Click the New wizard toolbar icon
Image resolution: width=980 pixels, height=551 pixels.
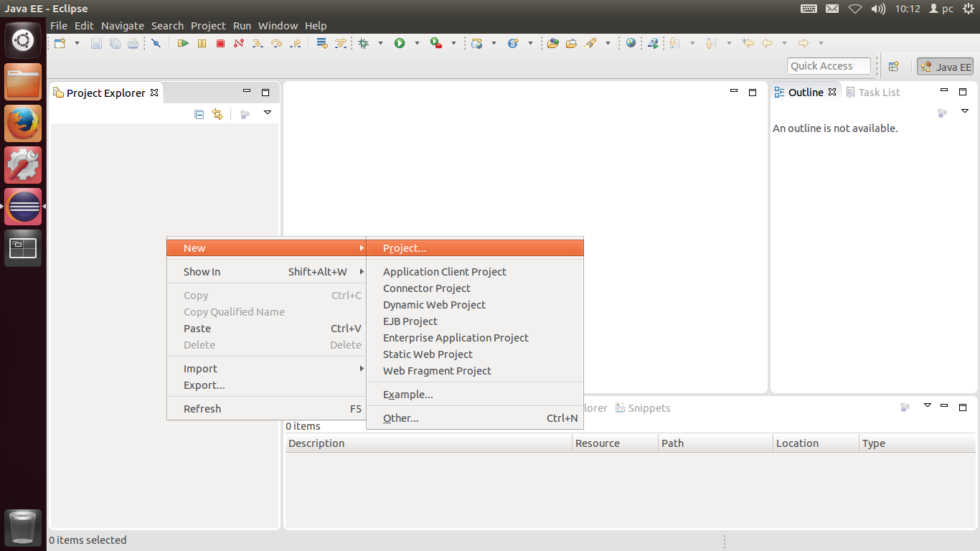pyautogui.click(x=60, y=43)
